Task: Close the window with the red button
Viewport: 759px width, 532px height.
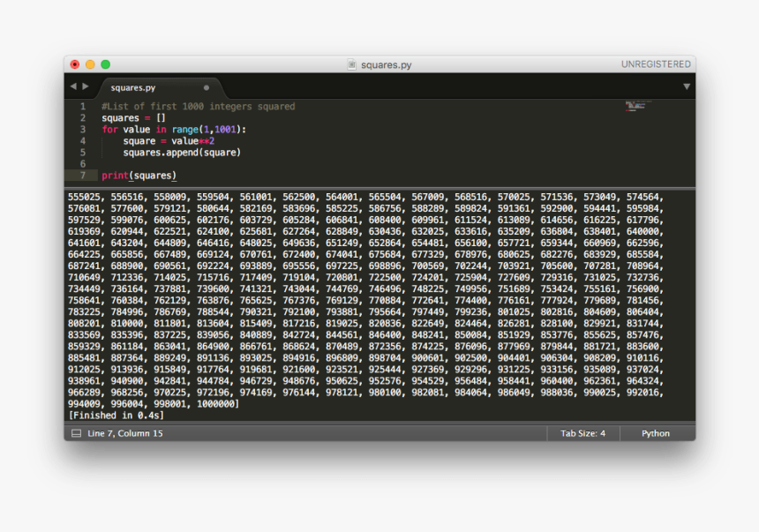Action: (x=75, y=64)
